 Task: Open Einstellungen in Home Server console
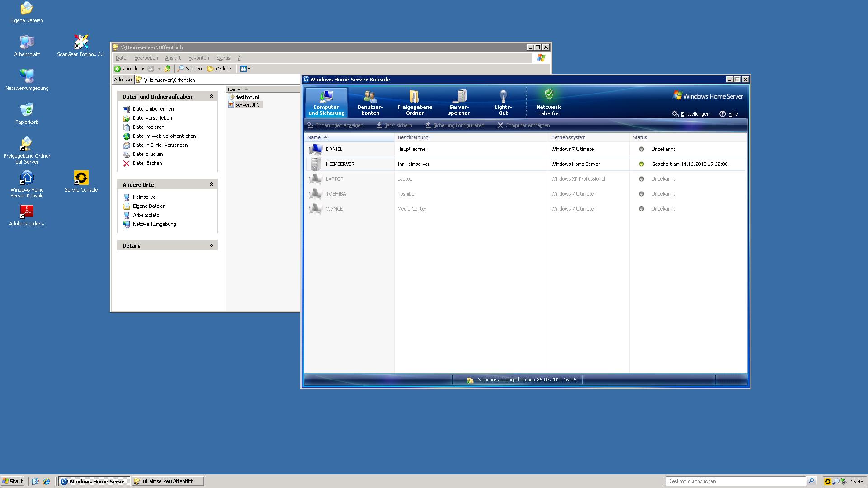point(690,114)
